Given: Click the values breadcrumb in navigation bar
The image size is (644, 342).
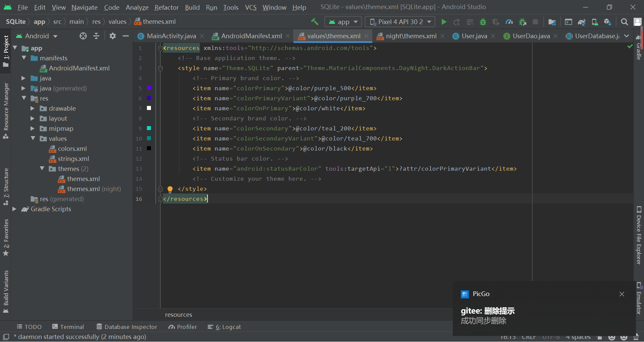Looking at the screenshot, I should point(117,22).
